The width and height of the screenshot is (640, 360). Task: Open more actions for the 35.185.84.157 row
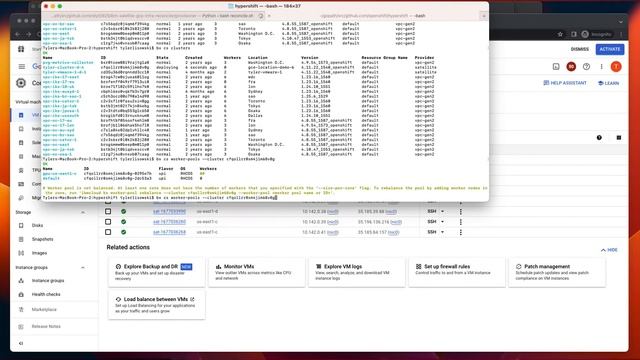click(x=461, y=232)
